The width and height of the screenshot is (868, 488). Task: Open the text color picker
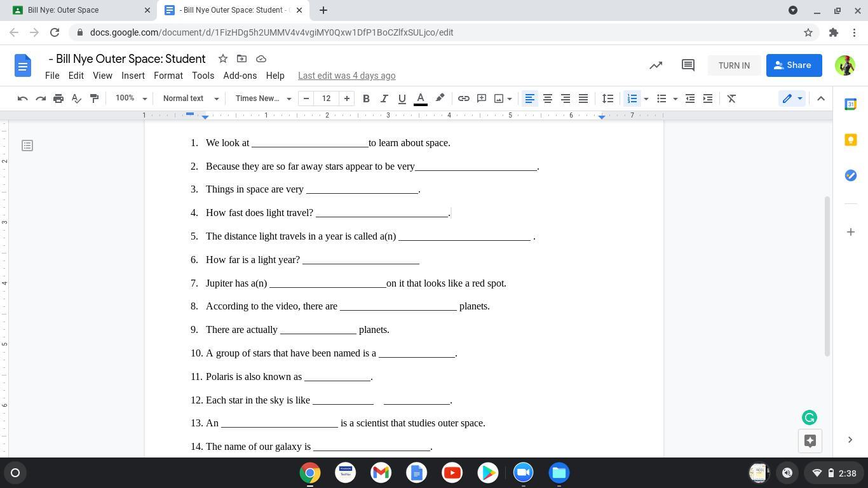[x=420, y=98]
